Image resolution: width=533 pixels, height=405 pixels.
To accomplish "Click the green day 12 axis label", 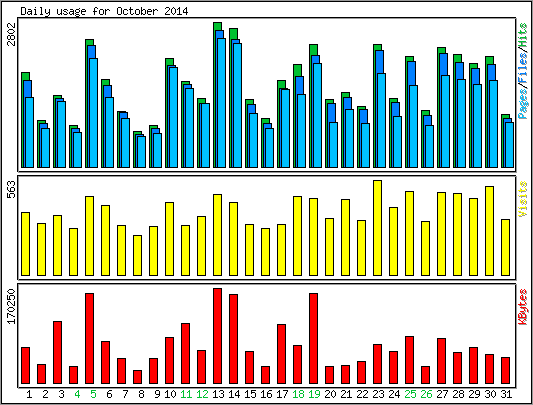I will point(202,394).
